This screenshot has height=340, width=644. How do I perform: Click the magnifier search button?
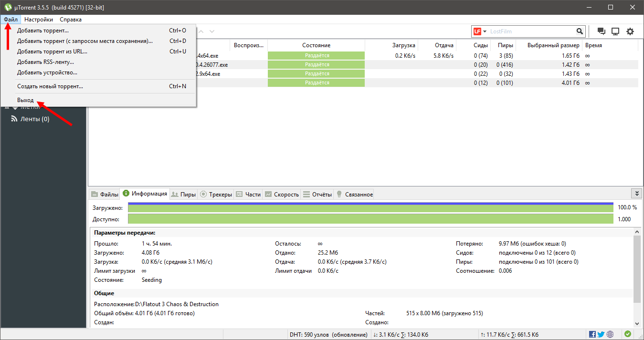click(x=580, y=31)
